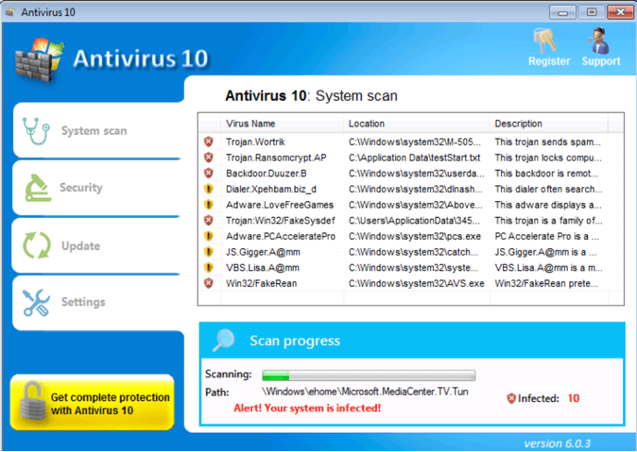The image size is (637, 452).
Task: Click the microscope Security icon
Action: click(x=36, y=187)
